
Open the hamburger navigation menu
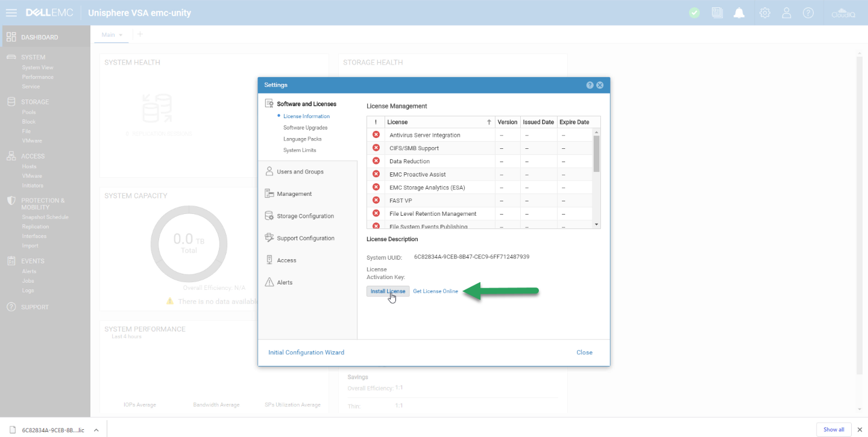(x=11, y=13)
